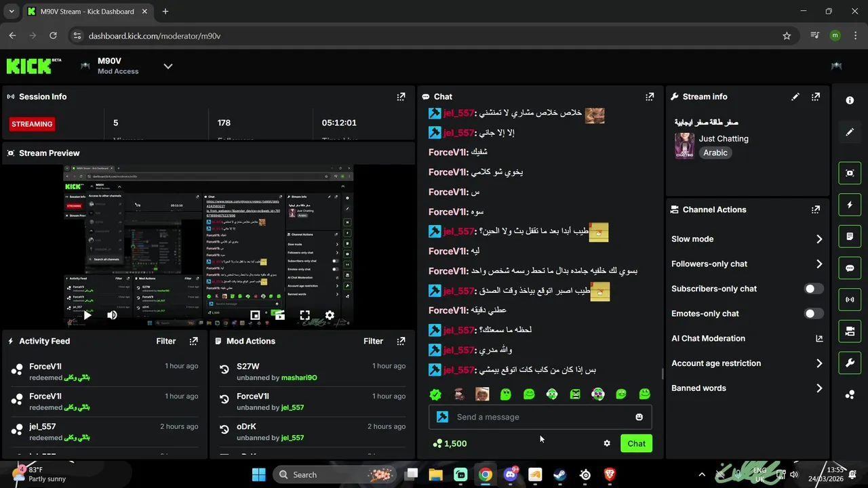
Task: Pop out the Activity Feed panel
Action: point(193,342)
